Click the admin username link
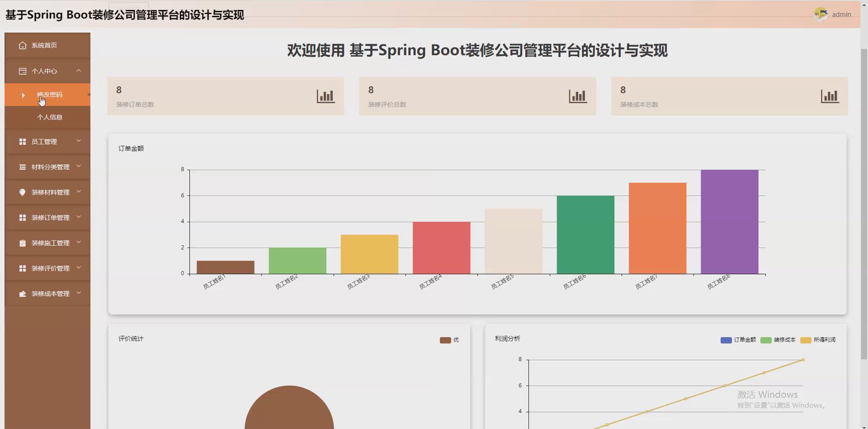 (841, 14)
